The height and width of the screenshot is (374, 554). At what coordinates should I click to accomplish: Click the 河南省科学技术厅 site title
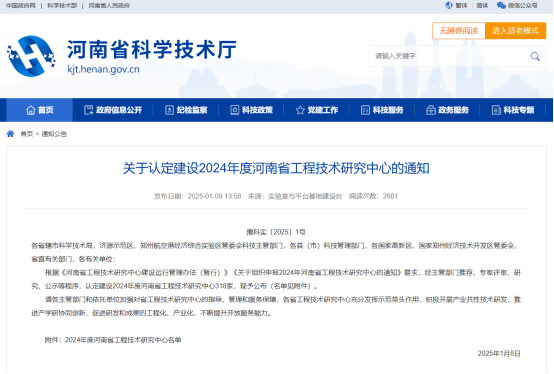152,49
